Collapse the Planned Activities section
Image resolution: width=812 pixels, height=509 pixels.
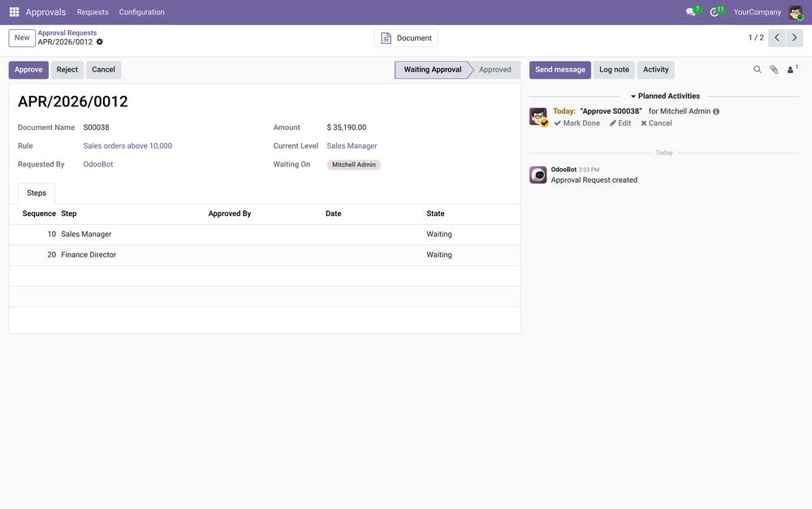tap(665, 97)
